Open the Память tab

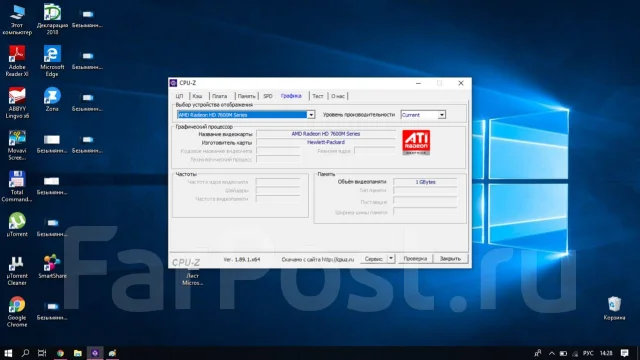click(x=247, y=96)
